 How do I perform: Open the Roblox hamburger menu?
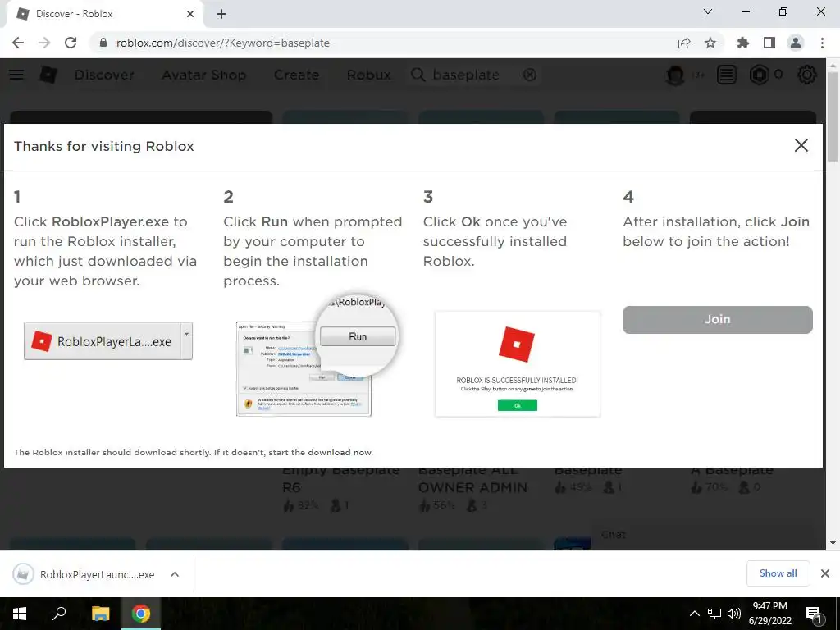(16, 75)
